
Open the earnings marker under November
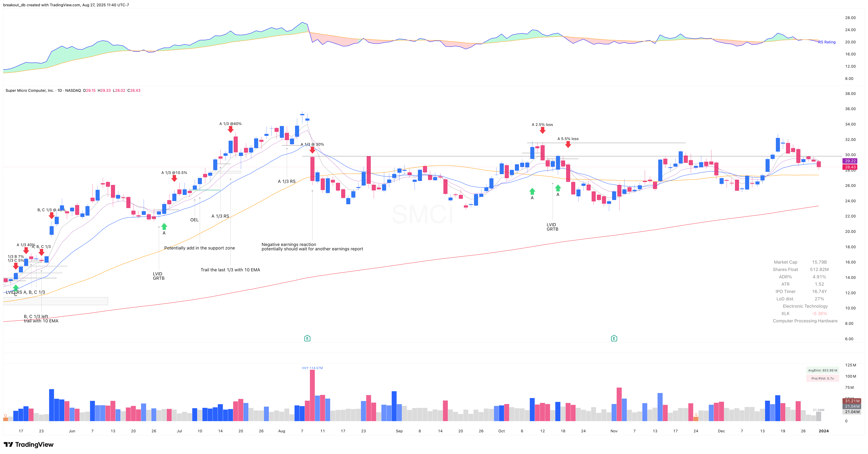click(x=614, y=338)
